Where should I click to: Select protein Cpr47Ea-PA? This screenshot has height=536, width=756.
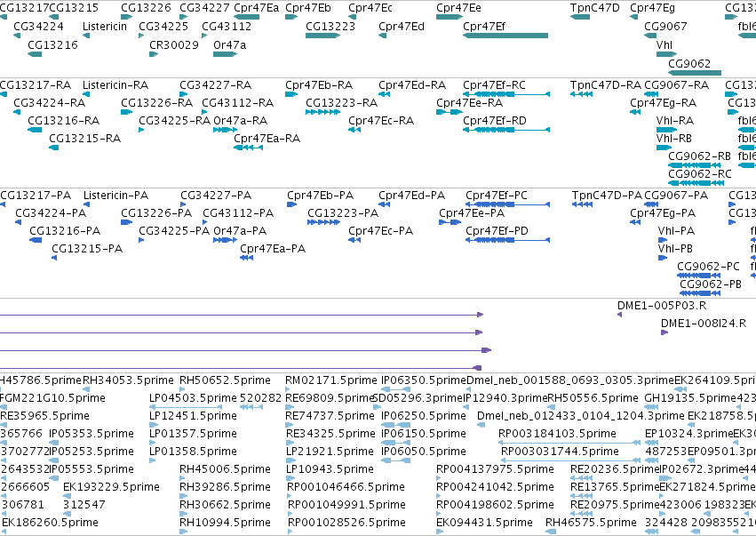tap(246, 258)
